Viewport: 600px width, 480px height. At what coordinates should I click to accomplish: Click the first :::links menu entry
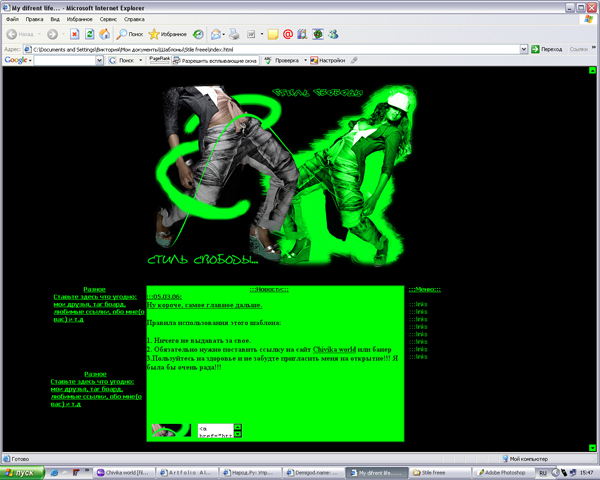(418, 304)
